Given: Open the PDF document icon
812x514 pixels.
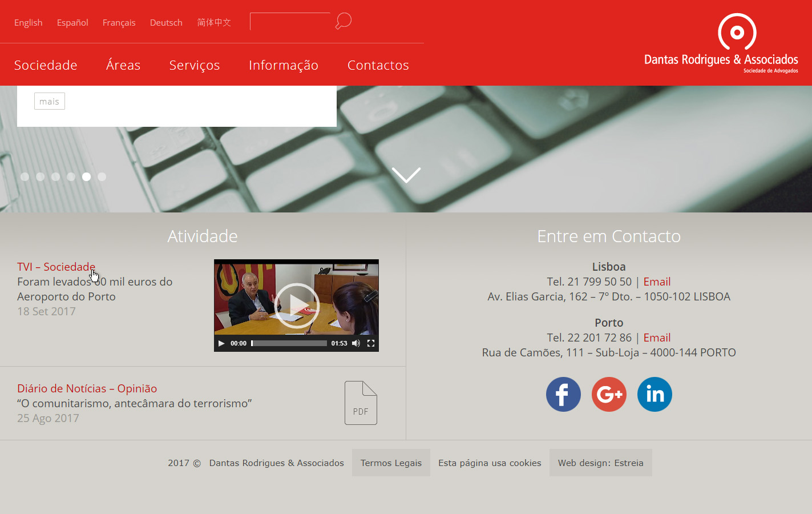Looking at the screenshot, I should (361, 403).
